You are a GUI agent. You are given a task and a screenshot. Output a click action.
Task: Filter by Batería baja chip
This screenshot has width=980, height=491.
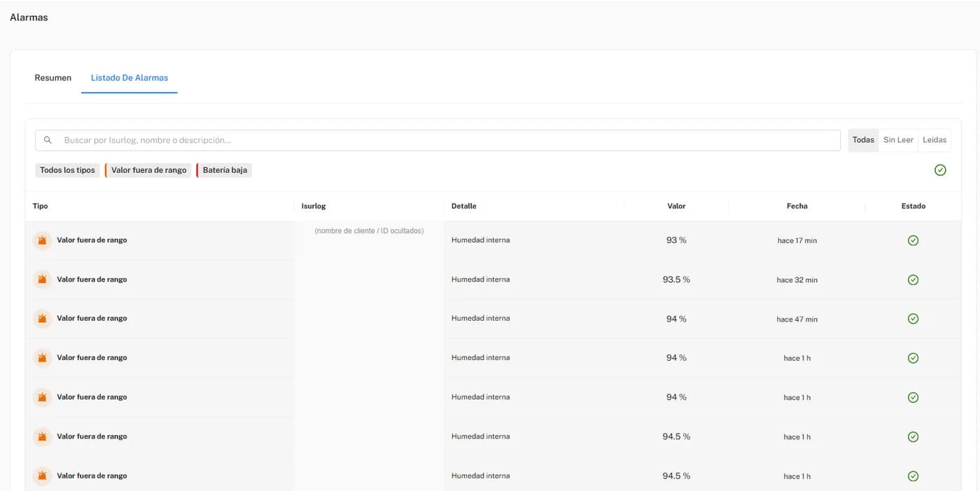224,170
